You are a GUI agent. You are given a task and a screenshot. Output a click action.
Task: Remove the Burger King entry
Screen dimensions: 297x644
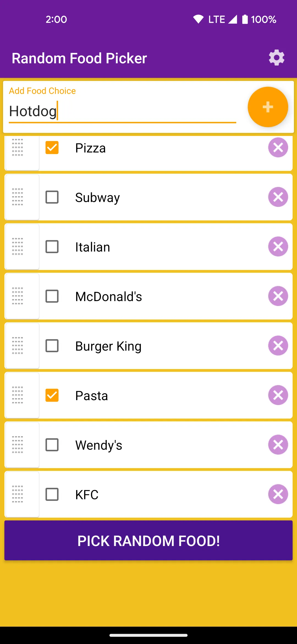point(278,346)
